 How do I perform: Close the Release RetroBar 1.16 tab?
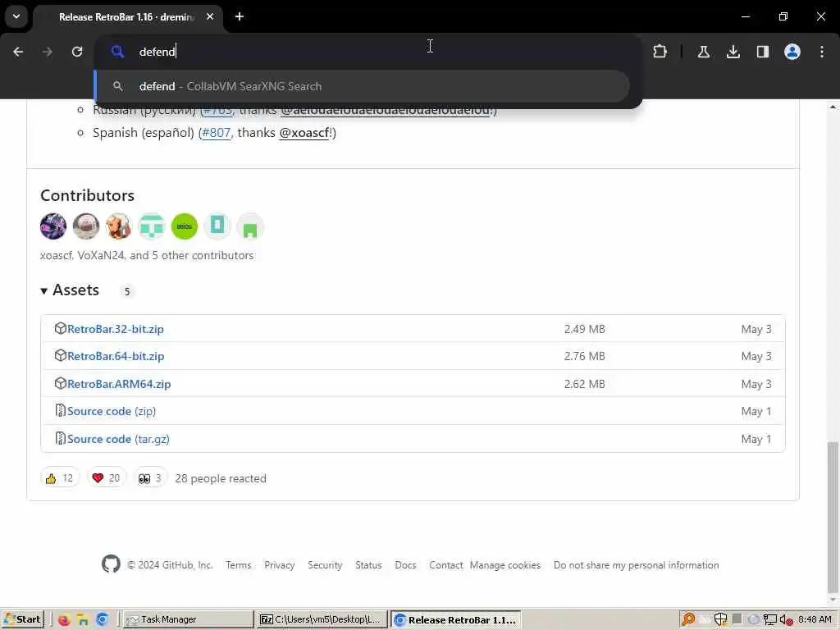pyautogui.click(x=210, y=16)
